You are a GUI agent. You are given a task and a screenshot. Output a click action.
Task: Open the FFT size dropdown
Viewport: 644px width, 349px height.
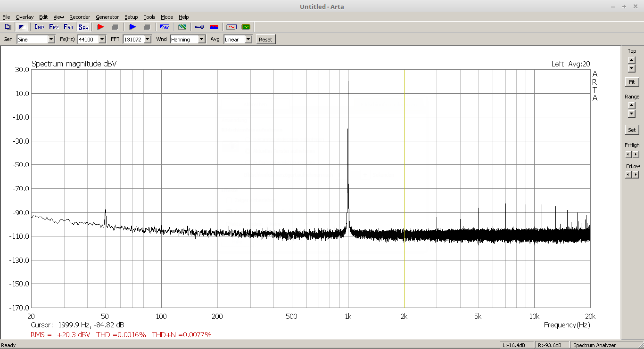pyautogui.click(x=148, y=40)
